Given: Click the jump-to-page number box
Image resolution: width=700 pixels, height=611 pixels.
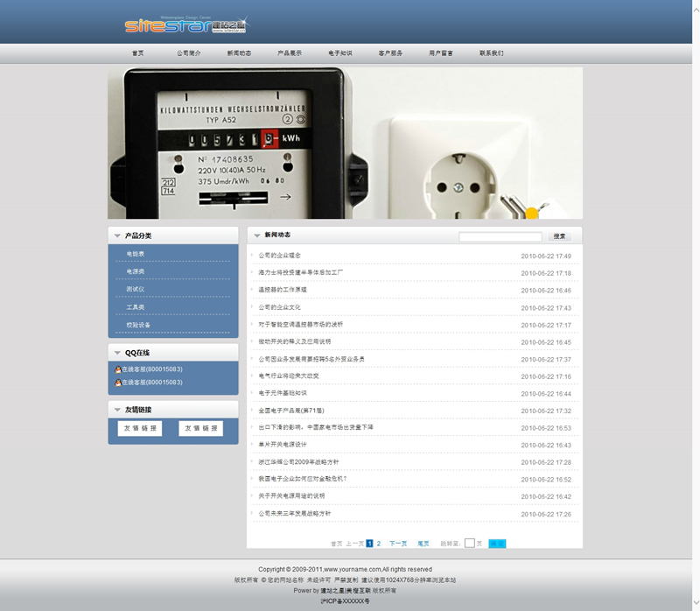Looking at the screenshot, I should coord(469,544).
